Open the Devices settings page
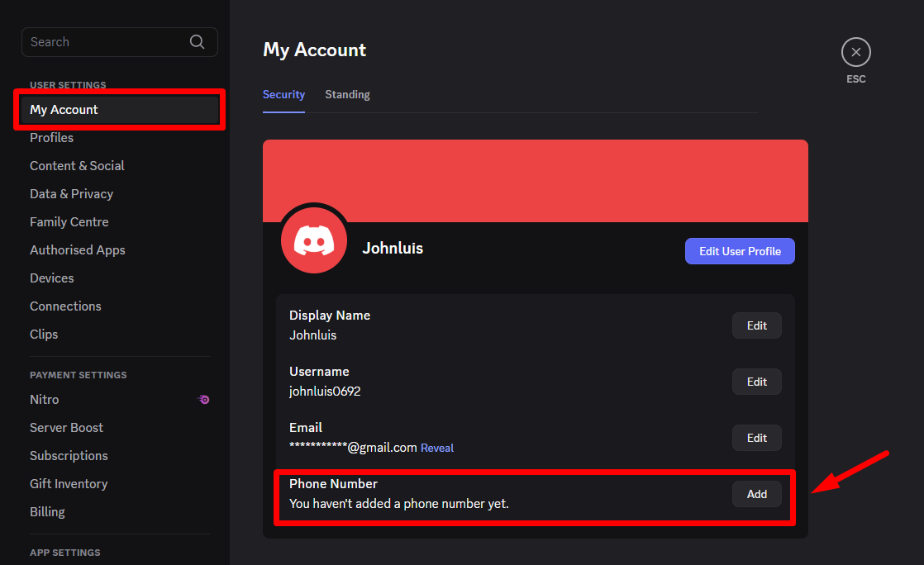Image resolution: width=924 pixels, height=565 pixels. 52,278
